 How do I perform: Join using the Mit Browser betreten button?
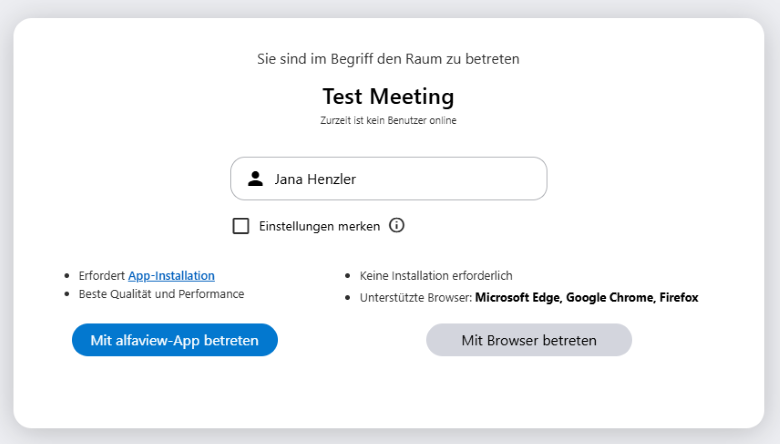tap(529, 340)
